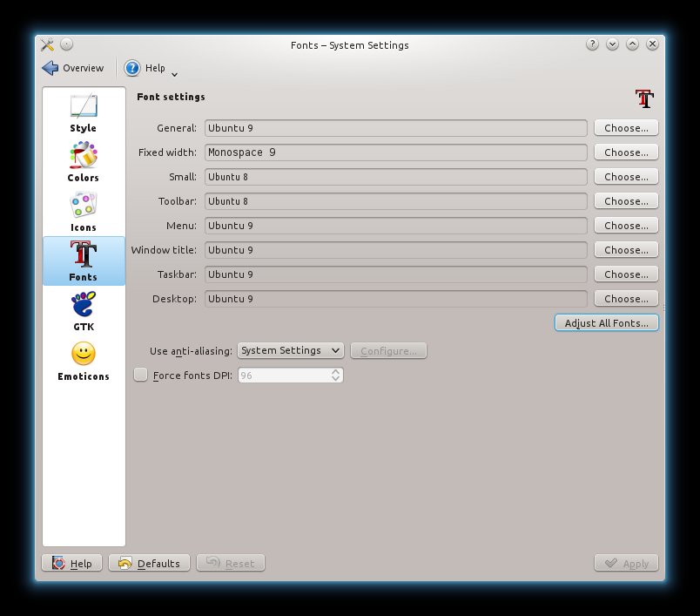Click the shade window down-arrow title button
The width and height of the screenshot is (700, 616).
click(613, 44)
